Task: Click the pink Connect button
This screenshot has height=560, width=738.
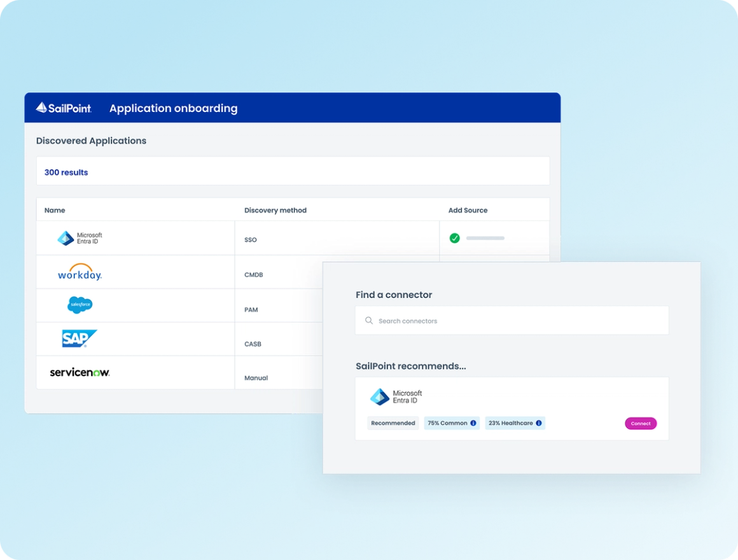Action: click(x=641, y=424)
